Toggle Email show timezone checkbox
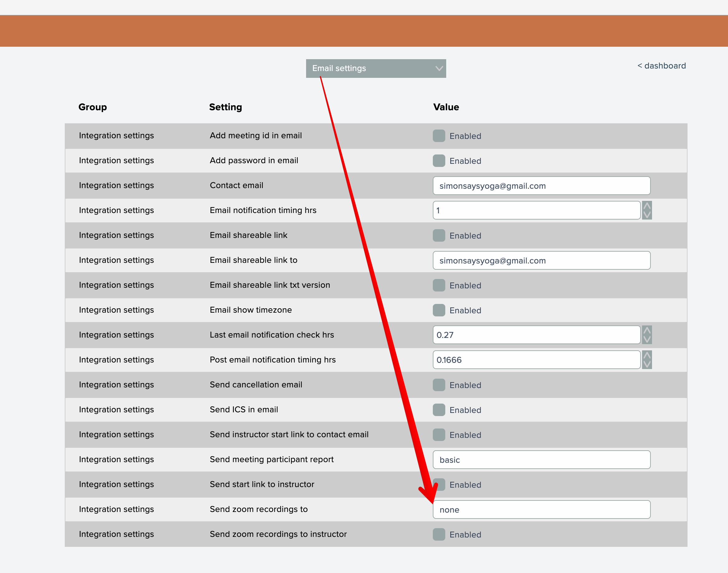The width and height of the screenshot is (728, 573). click(438, 310)
